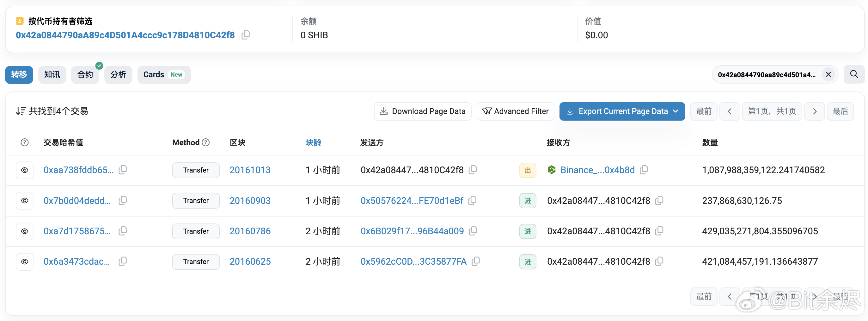Copy sender address in block 20161013 row
The height and width of the screenshot is (321, 868).
pyautogui.click(x=473, y=170)
